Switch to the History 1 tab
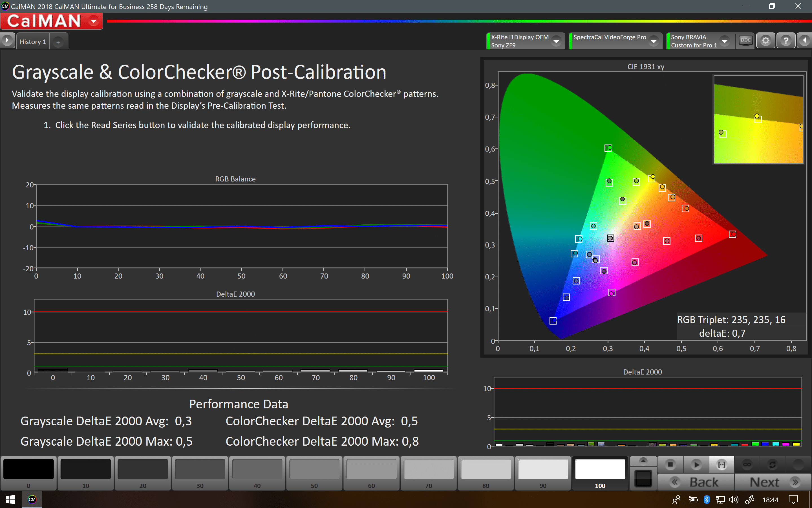Viewport: 812px width, 508px height. pos(33,42)
